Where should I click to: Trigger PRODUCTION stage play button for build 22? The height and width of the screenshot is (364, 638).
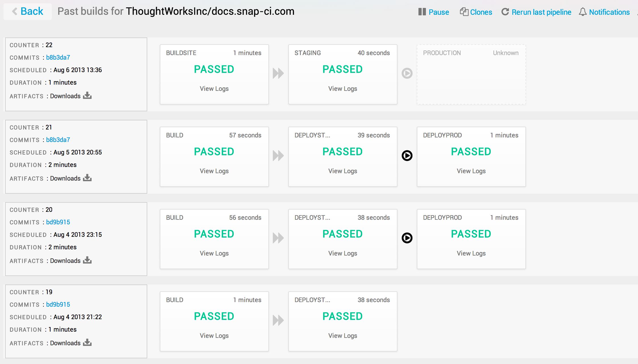[407, 73]
